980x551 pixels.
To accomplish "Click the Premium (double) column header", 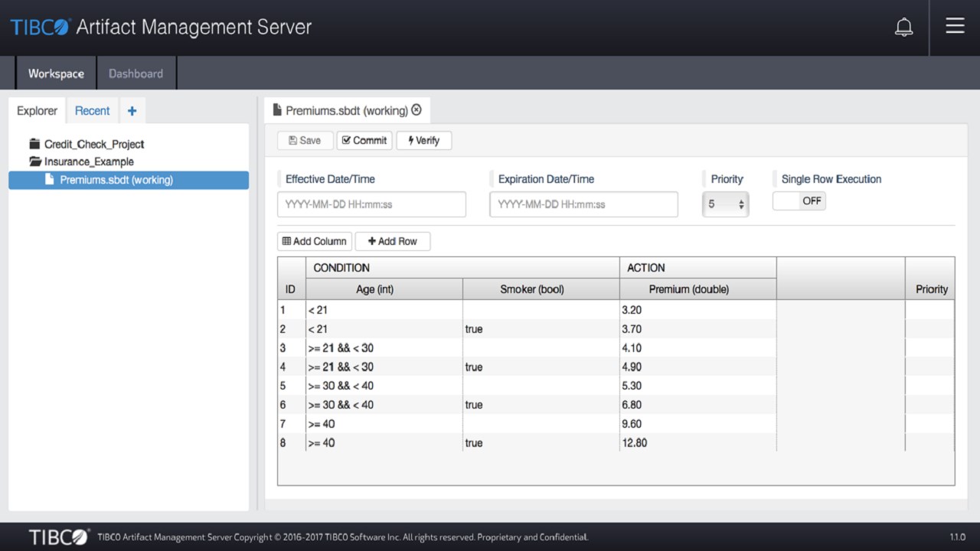I will (x=698, y=289).
